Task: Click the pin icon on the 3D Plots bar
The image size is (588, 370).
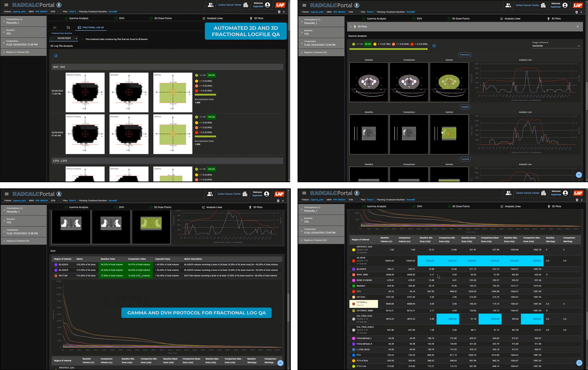Action: click(577, 27)
